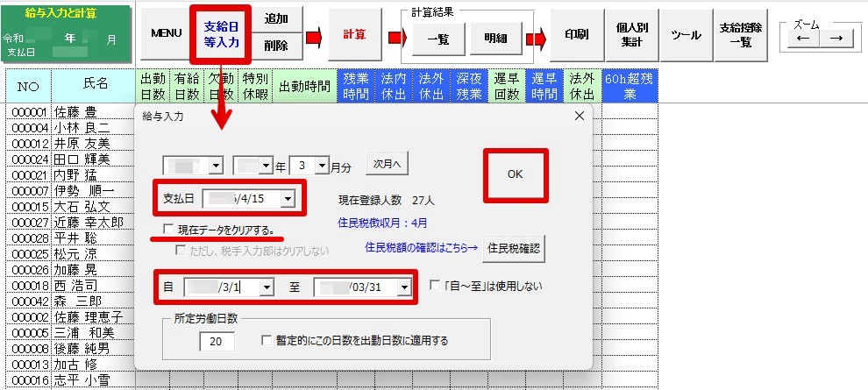The height and width of the screenshot is (390, 868).
Task: Toggle 暫定的にこの日数を出勤日数に適用する checkbox
Action: point(267,340)
